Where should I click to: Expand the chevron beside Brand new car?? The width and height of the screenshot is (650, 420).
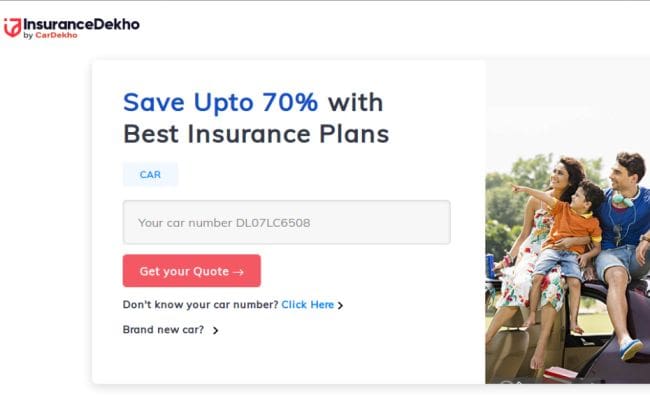pyautogui.click(x=215, y=330)
